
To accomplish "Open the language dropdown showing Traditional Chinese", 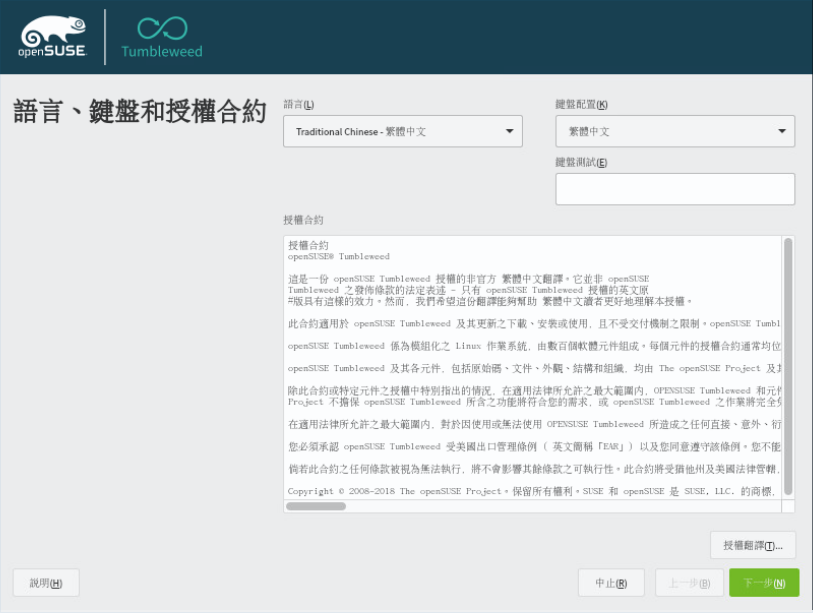I will [x=403, y=131].
